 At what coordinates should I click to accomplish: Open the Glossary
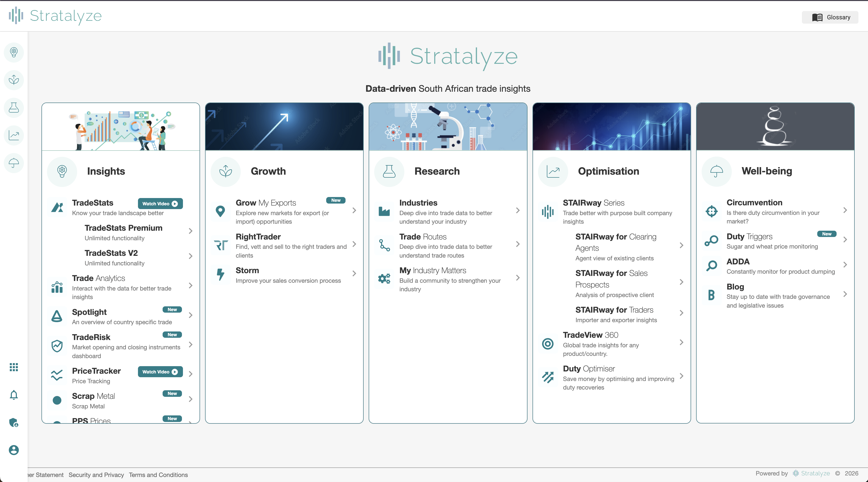pyautogui.click(x=830, y=17)
